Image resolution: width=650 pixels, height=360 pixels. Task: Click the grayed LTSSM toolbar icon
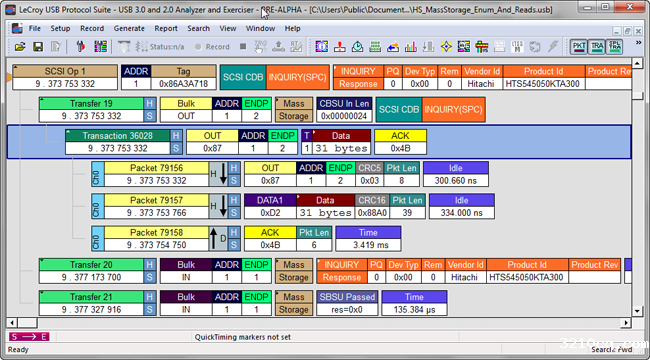(517, 47)
